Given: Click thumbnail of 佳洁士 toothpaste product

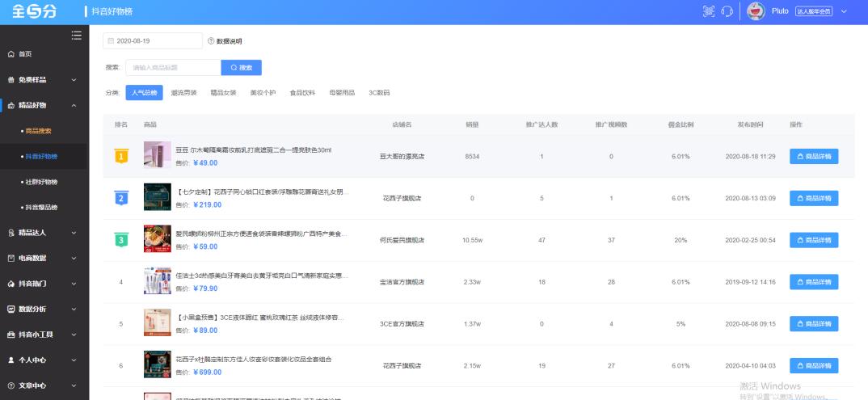Looking at the screenshot, I should (158, 280).
